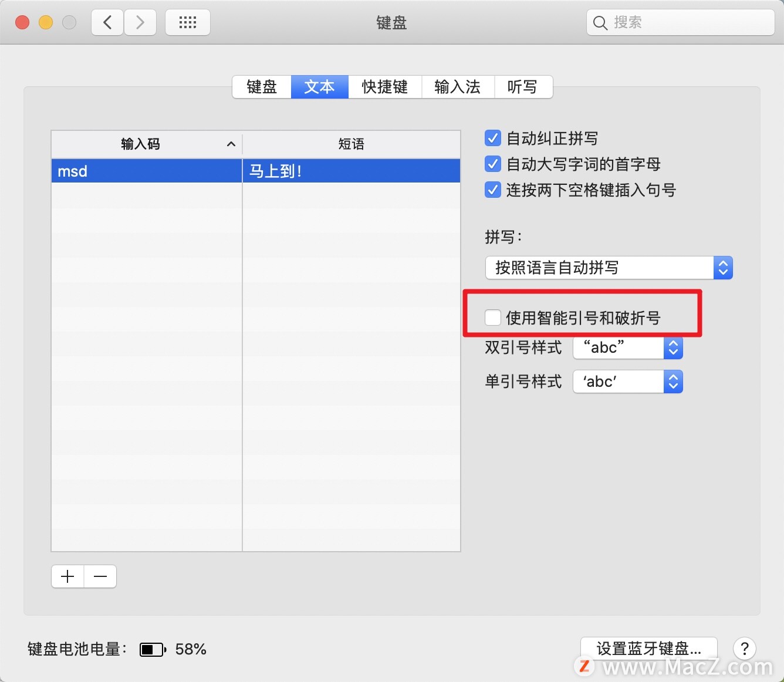Click the search magnifier icon

[600, 23]
